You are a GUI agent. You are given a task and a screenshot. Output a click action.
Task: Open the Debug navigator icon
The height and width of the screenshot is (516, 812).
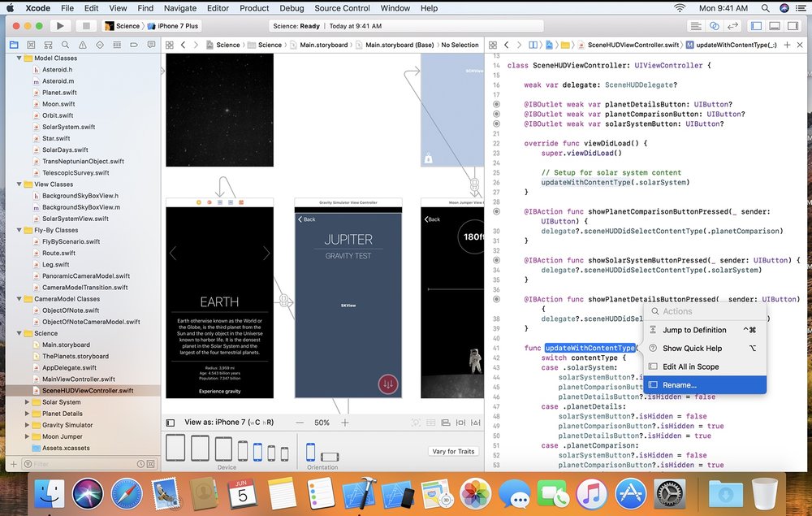pyautogui.click(x=117, y=45)
